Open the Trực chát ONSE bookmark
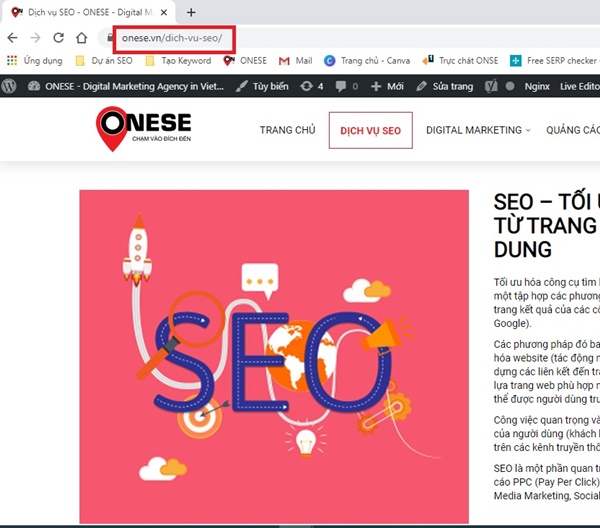This screenshot has width=600, height=528. tap(460, 60)
